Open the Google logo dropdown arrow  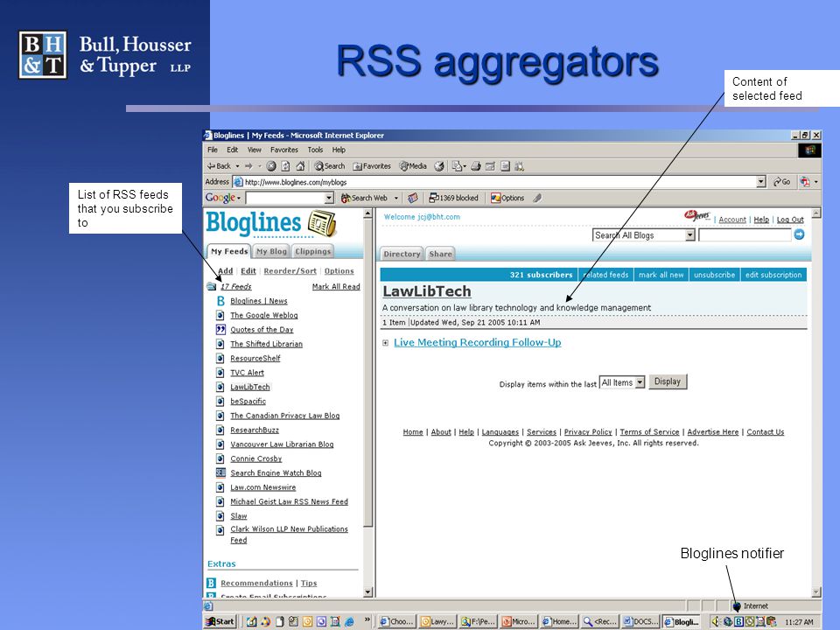238,199
